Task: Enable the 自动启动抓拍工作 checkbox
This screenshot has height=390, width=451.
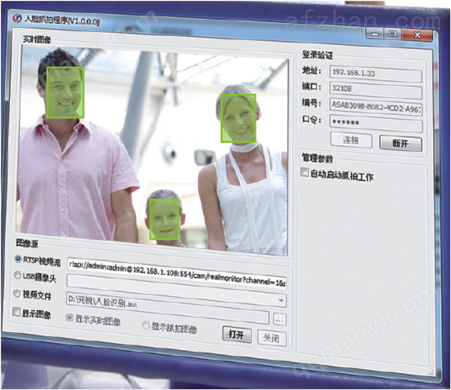Action: (304, 172)
